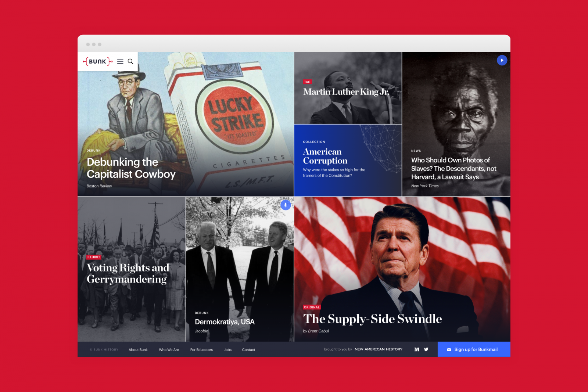Click by Brent Cabul byline

click(x=316, y=331)
